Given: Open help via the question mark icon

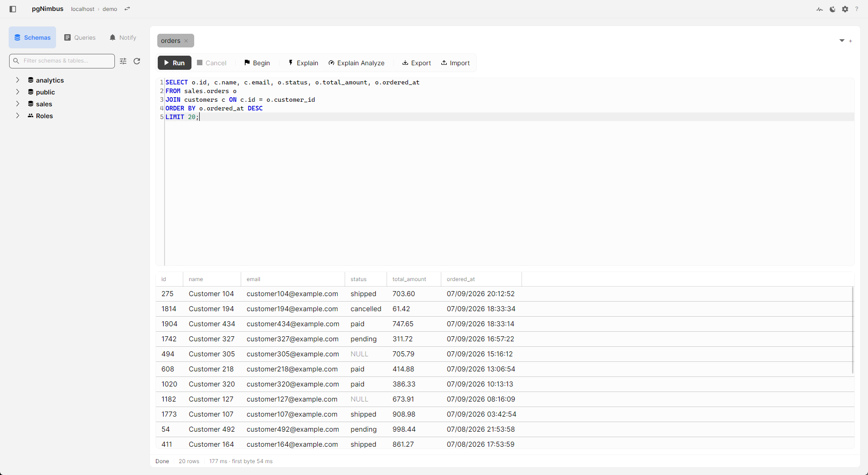Looking at the screenshot, I should (857, 9).
